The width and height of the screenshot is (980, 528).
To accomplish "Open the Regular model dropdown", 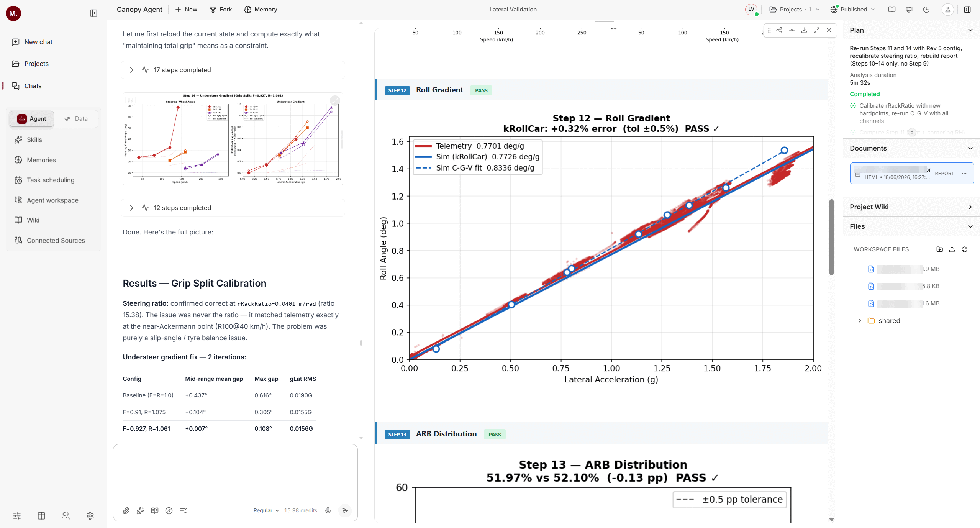I will 266,510.
